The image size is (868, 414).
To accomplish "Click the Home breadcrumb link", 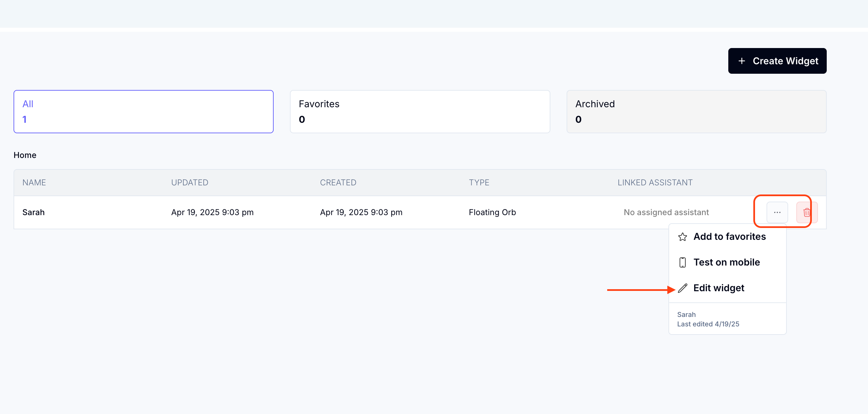I will pos(25,155).
